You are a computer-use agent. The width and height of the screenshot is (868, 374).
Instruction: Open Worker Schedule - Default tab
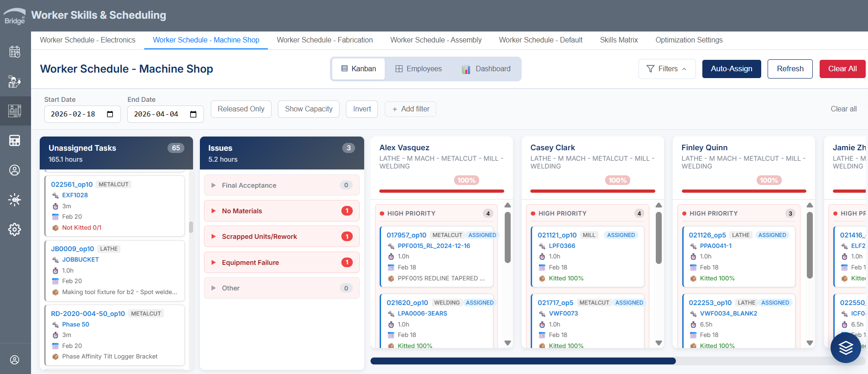pyautogui.click(x=541, y=40)
